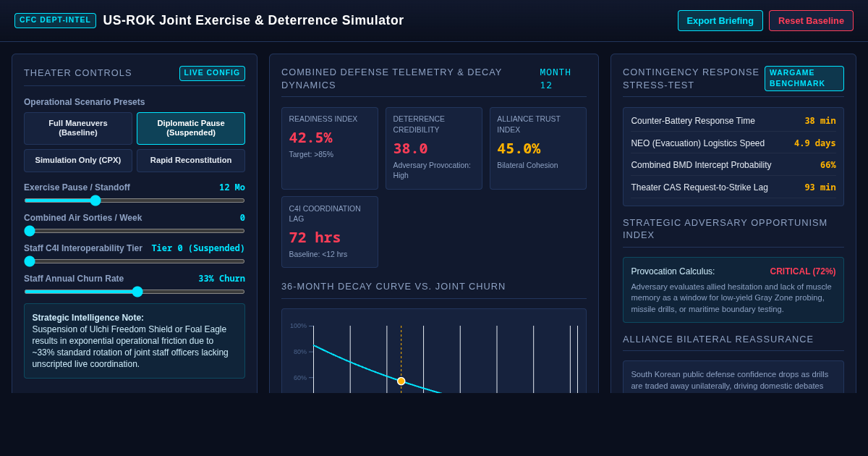Click the Export Briefing button

(720, 20)
